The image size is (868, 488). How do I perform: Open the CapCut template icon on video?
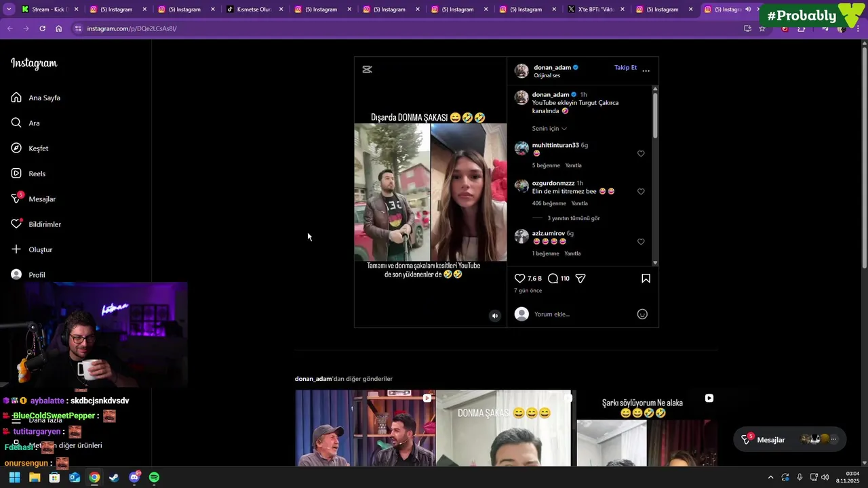pyautogui.click(x=367, y=69)
